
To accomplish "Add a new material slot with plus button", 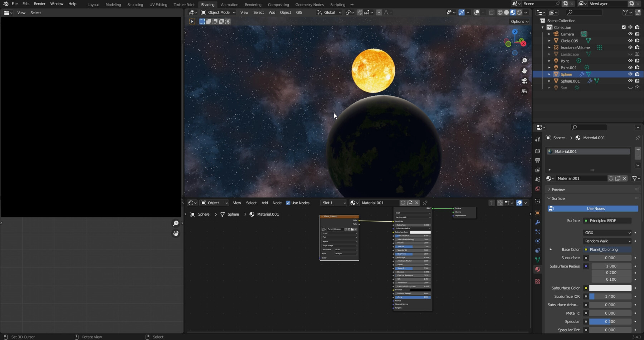I will pos(638,150).
